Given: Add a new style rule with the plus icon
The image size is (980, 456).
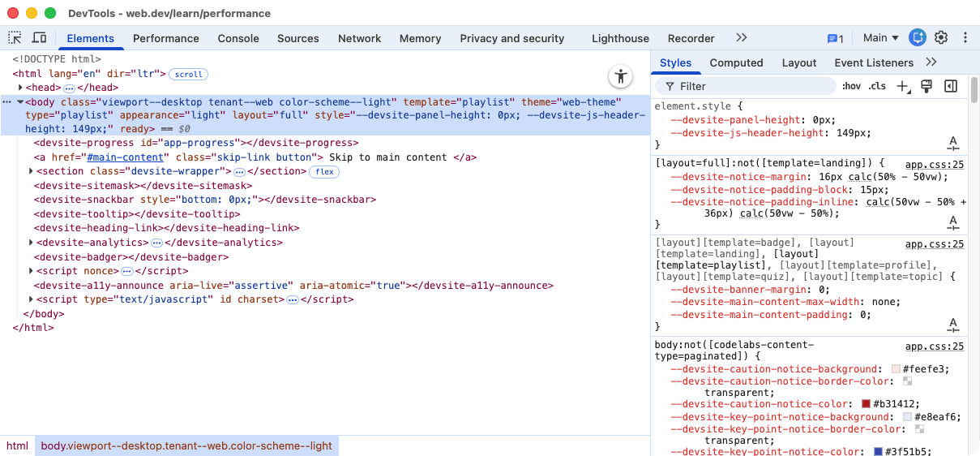Looking at the screenshot, I should (x=904, y=86).
